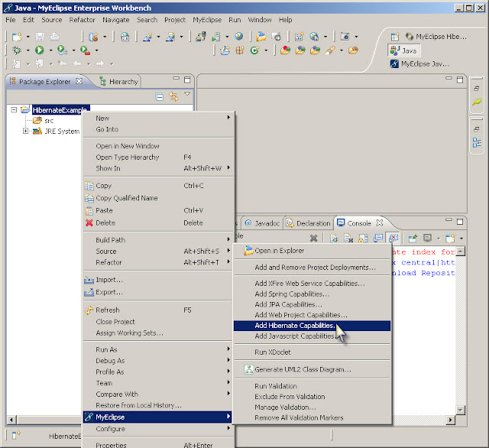The image size is (489, 448).
Task: Switch to the Java perspective
Action: [403, 50]
